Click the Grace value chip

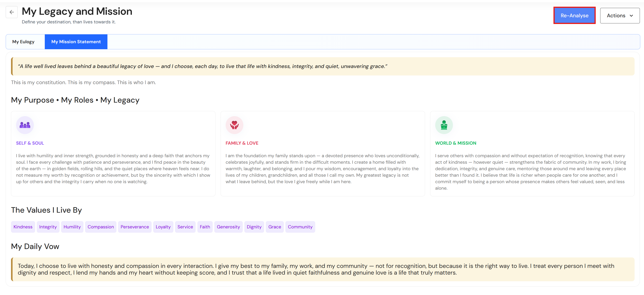click(275, 227)
